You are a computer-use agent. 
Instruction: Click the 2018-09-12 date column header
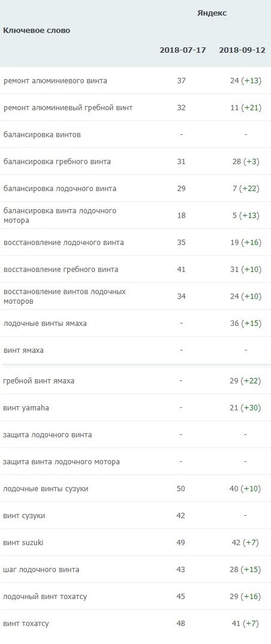point(242,50)
